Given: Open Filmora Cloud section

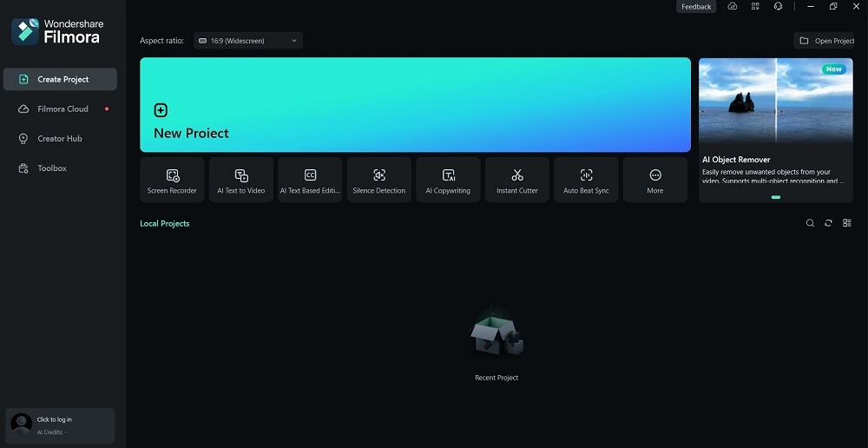Looking at the screenshot, I should point(61,109).
